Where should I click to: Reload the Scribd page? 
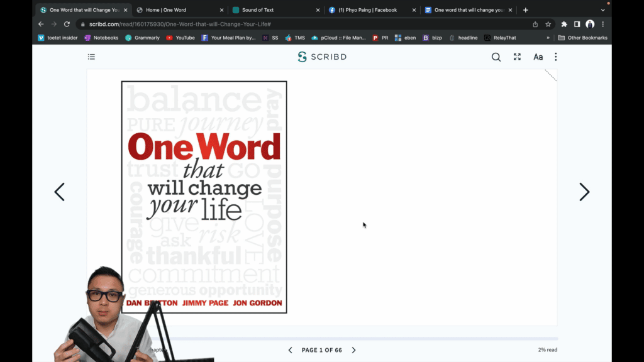point(67,25)
